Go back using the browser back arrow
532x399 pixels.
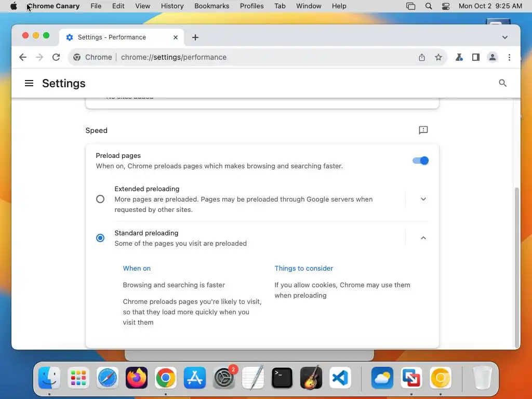[x=23, y=57]
